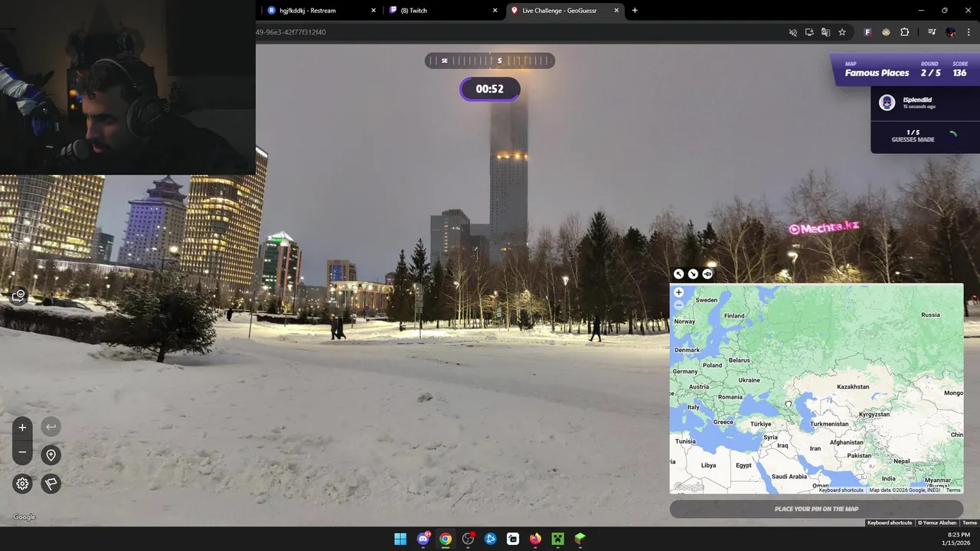
Task: Switch to the (8) Twitch tab
Action: (443, 11)
